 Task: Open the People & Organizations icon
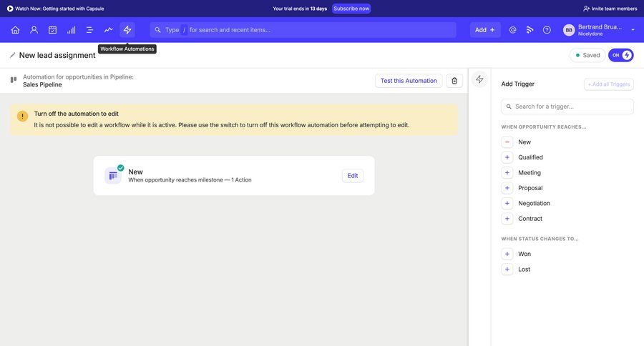(x=34, y=30)
